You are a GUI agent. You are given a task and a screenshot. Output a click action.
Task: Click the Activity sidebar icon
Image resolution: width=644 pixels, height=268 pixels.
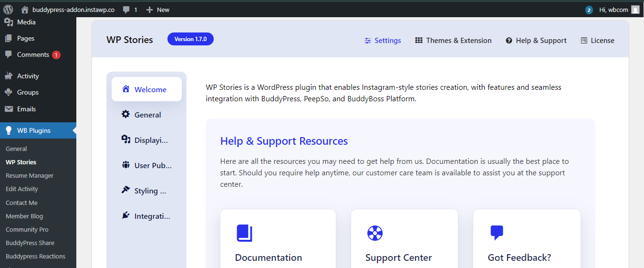tap(9, 76)
